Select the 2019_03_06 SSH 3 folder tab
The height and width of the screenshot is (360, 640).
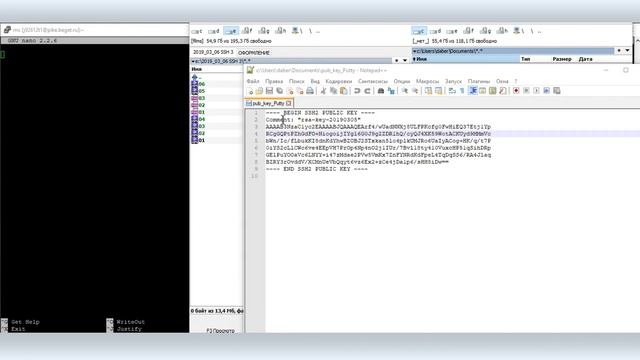[213, 52]
